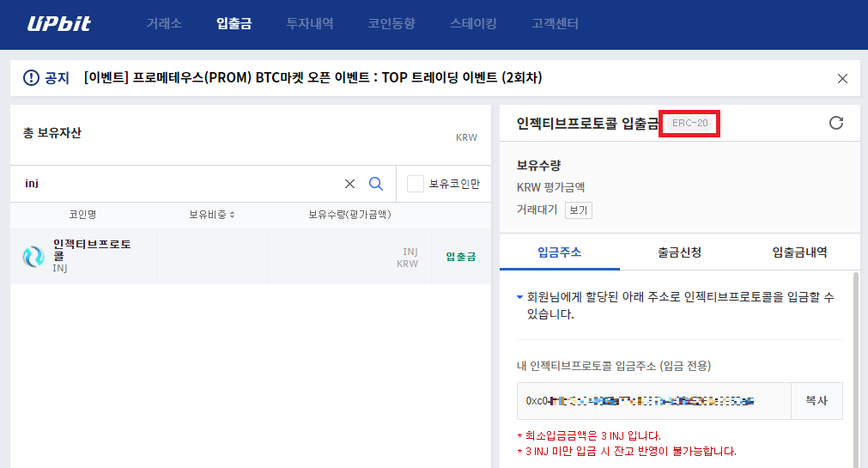The image size is (868, 468).
Task: Open the 스테이킹 menu
Action: pos(473,23)
